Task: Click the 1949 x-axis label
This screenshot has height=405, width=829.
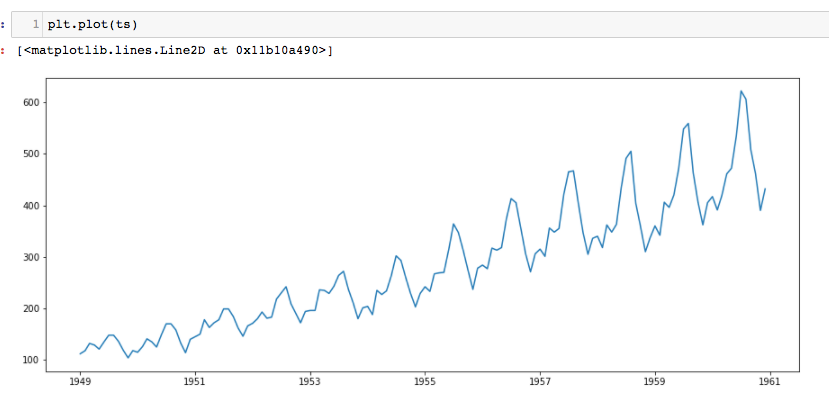Action: tap(80, 381)
